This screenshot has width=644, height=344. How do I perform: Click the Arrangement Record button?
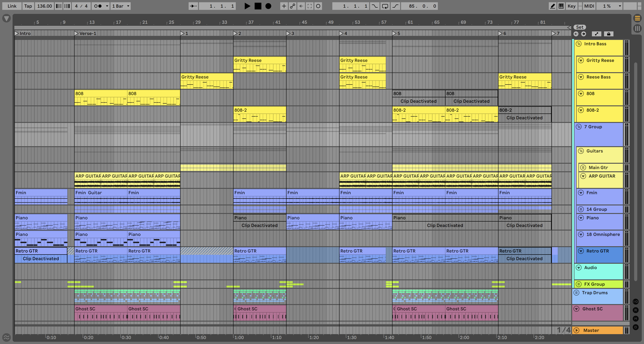(268, 6)
